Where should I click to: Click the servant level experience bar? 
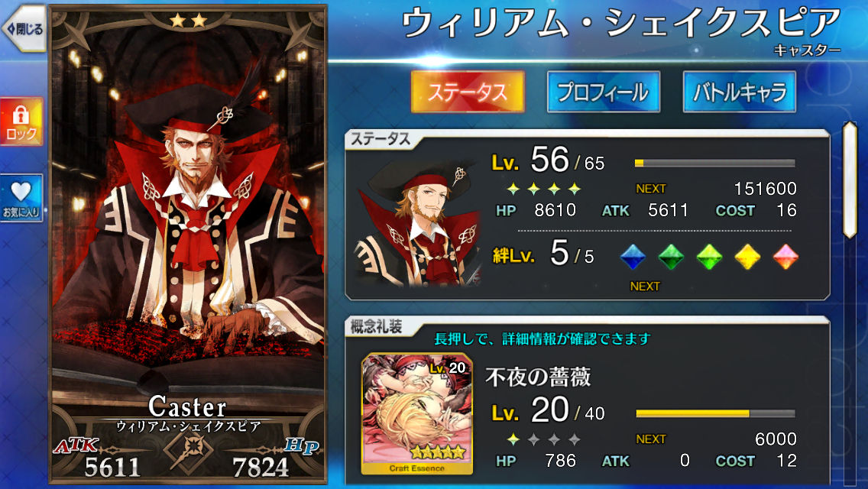point(714,164)
